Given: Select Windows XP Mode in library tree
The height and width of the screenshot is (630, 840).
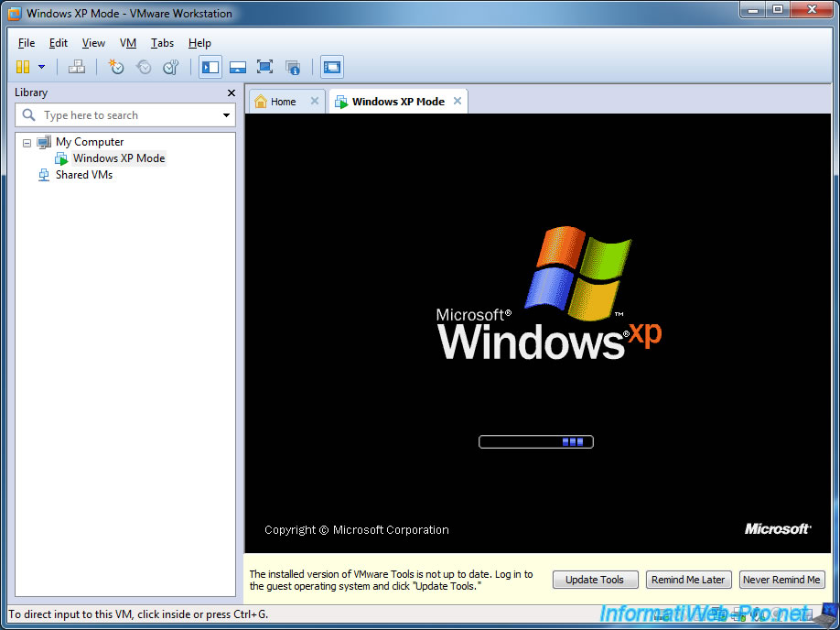Looking at the screenshot, I should (119, 158).
